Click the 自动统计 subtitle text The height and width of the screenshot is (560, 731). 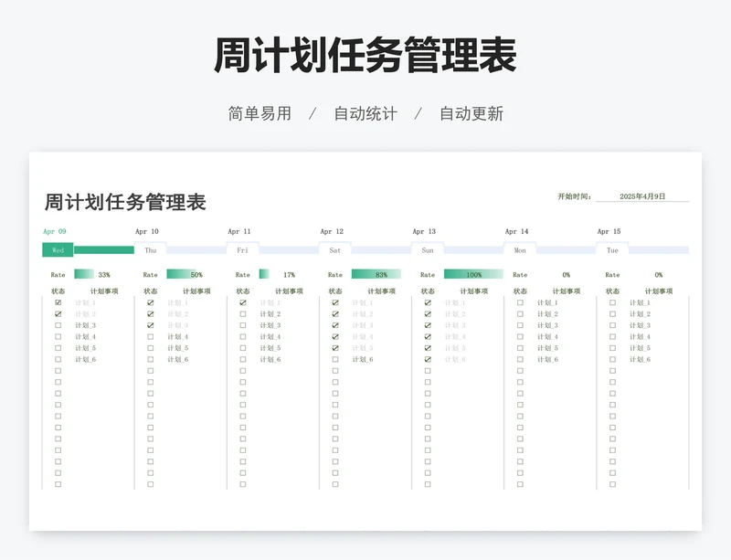coord(365,114)
